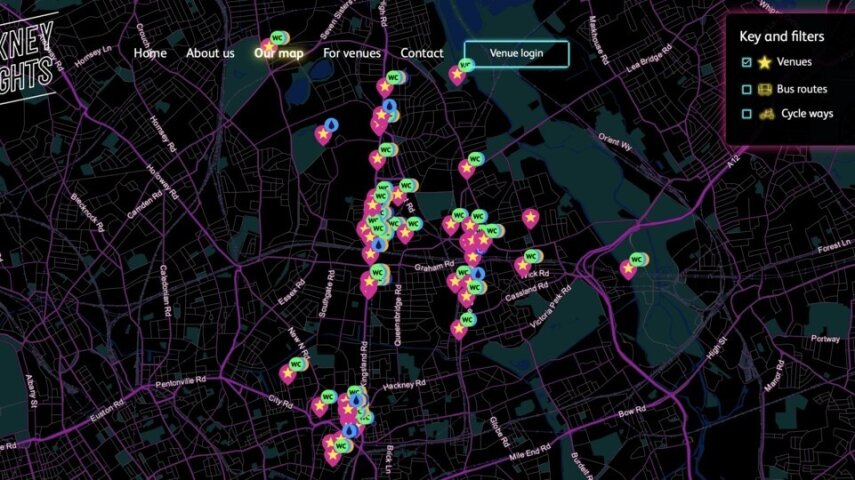Click the Mile End Rd map label
The height and width of the screenshot is (480, 855).
tap(529, 452)
